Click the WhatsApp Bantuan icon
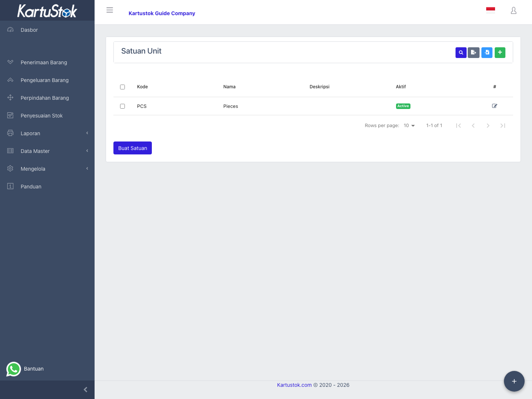This screenshot has width=532, height=399. [14, 369]
